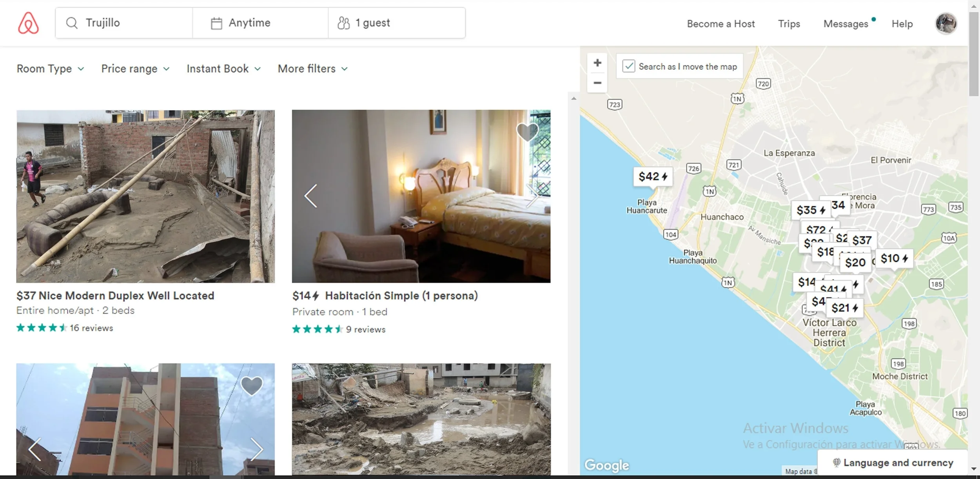Expand More filters dropdown

312,69
